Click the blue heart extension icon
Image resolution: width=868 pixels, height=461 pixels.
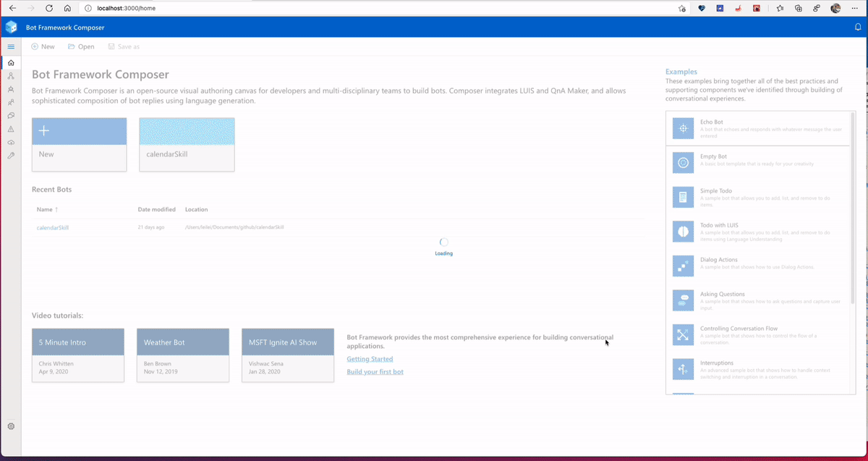pyautogui.click(x=701, y=8)
